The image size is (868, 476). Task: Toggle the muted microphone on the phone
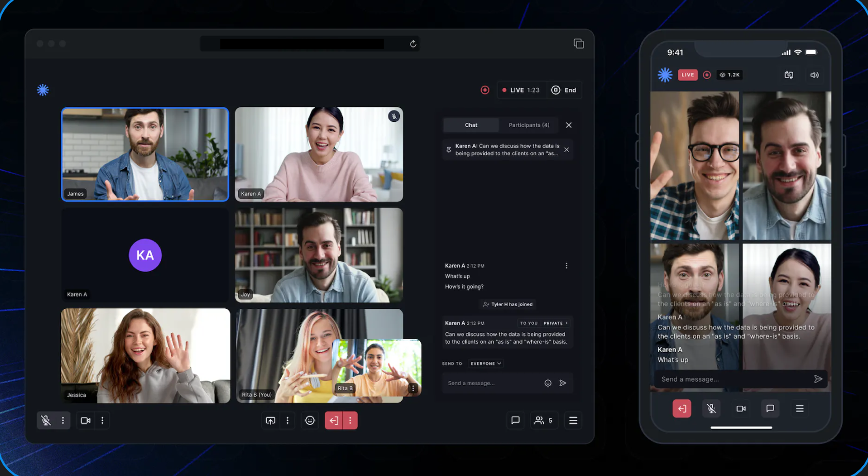(711, 409)
